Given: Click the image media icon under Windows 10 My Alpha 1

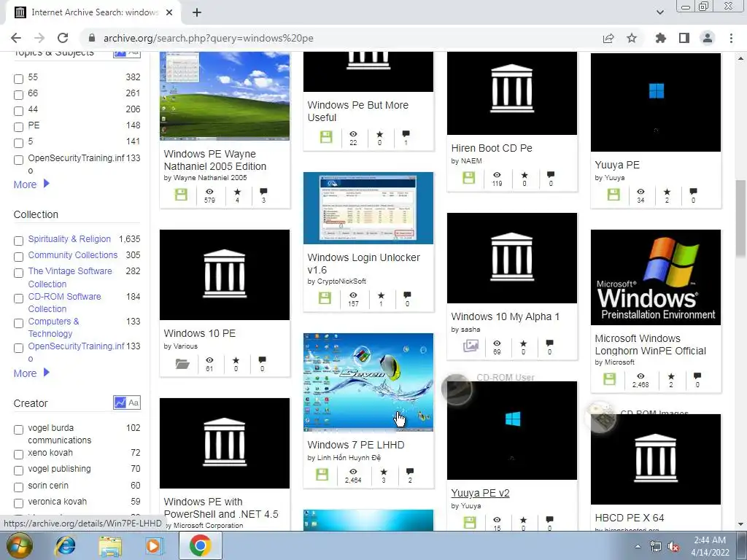Looking at the screenshot, I should [471, 346].
